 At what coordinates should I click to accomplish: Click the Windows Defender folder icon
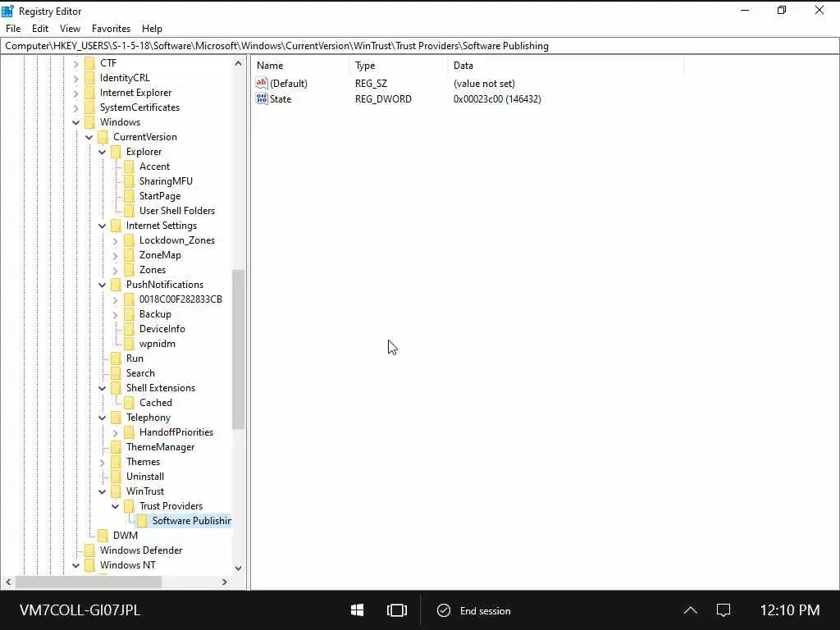click(x=90, y=550)
